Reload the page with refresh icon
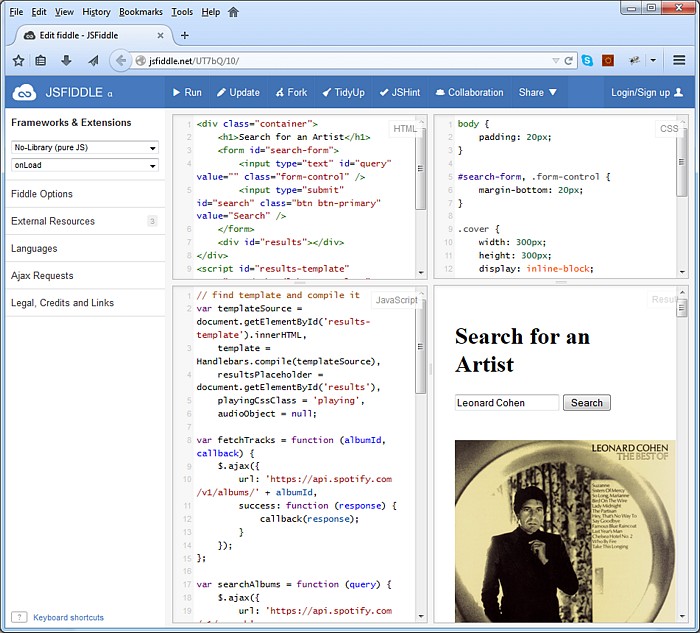 tap(569, 60)
